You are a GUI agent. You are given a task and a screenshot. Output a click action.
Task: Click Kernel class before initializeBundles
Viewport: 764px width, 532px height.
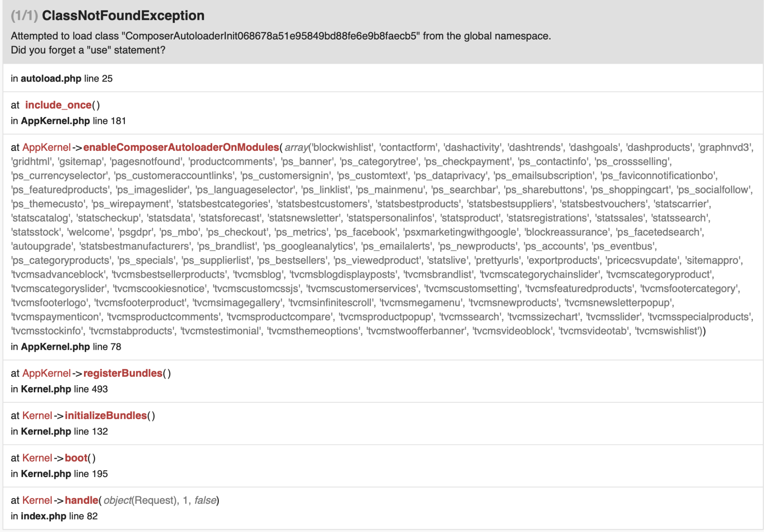[37, 415]
